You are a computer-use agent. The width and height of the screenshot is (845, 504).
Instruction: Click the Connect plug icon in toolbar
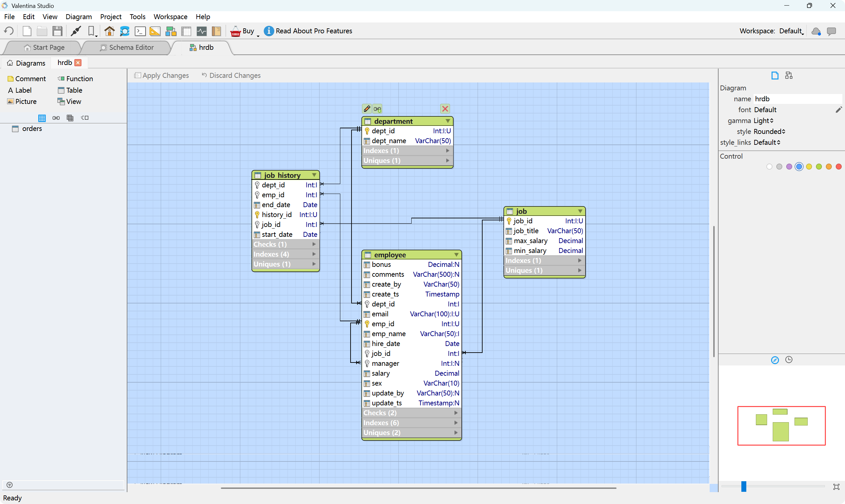[x=76, y=31]
